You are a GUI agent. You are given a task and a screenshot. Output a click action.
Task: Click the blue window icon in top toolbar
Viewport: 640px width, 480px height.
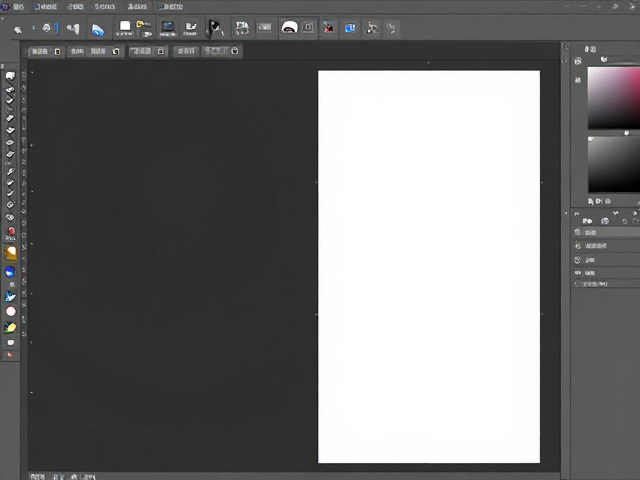tap(350, 28)
